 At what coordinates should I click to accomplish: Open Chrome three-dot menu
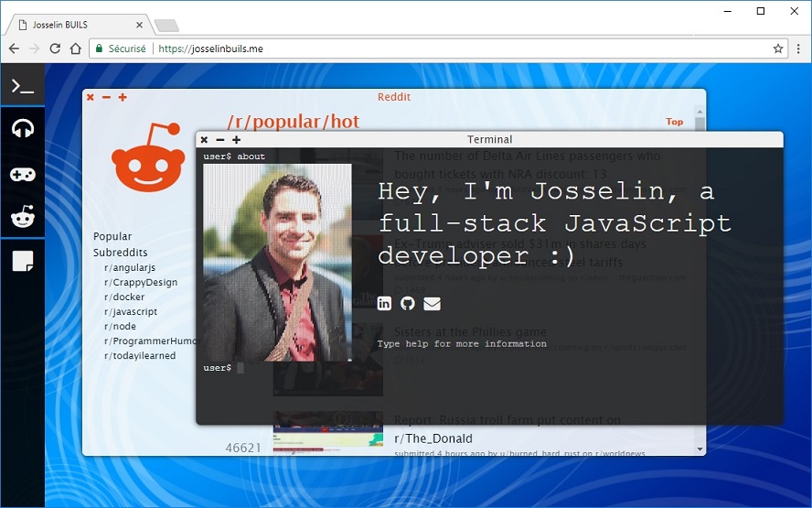coord(798,49)
